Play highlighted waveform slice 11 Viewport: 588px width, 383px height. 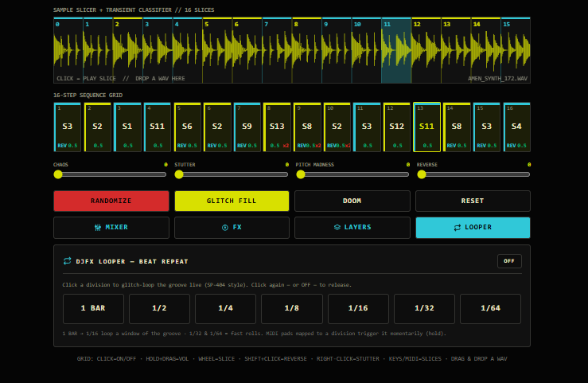pos(396,50)
